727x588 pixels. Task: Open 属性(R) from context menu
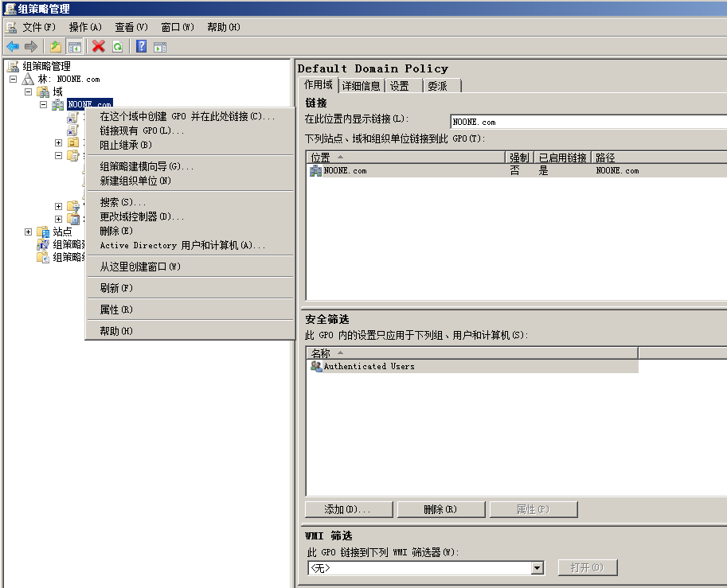pos(190,309)
